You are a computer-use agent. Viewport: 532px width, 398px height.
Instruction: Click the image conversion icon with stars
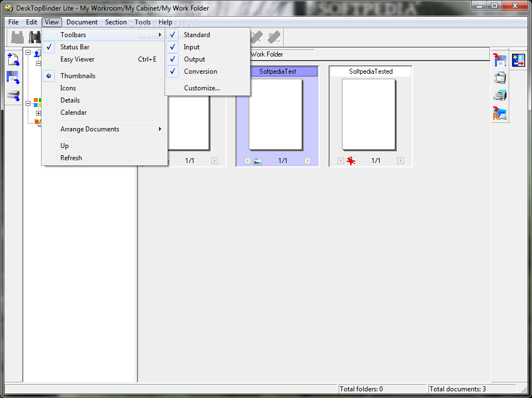pos(518,60)
